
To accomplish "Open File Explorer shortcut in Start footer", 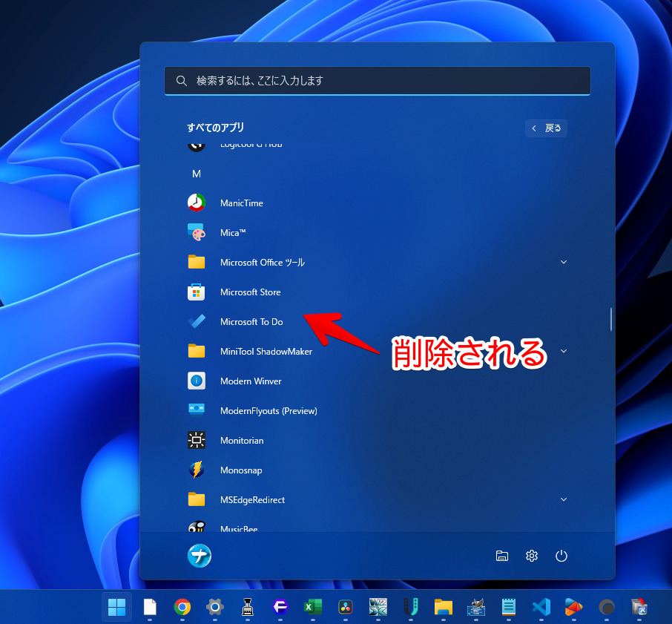I will point(502,556).
